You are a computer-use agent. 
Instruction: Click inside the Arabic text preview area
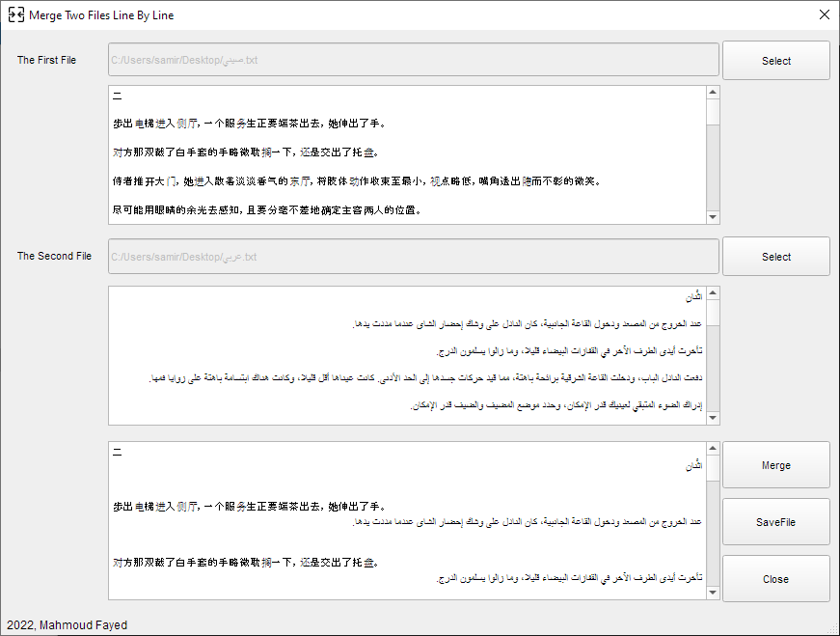click(407, 355)
